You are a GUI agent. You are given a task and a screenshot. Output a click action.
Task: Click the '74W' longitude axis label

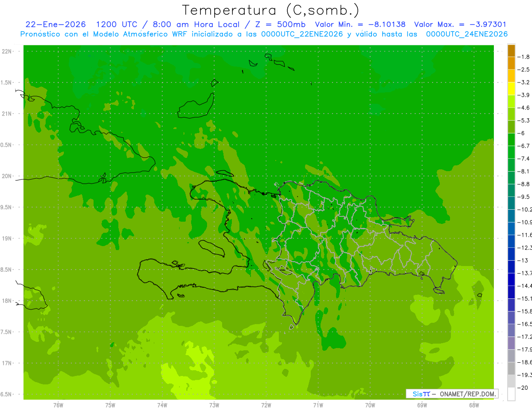pos(162,405)
